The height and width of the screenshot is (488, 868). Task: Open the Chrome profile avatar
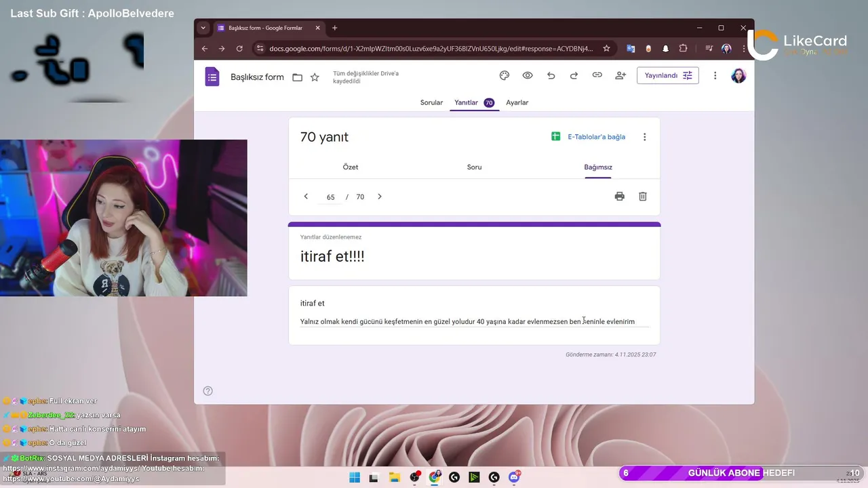[x=726, y=49]
